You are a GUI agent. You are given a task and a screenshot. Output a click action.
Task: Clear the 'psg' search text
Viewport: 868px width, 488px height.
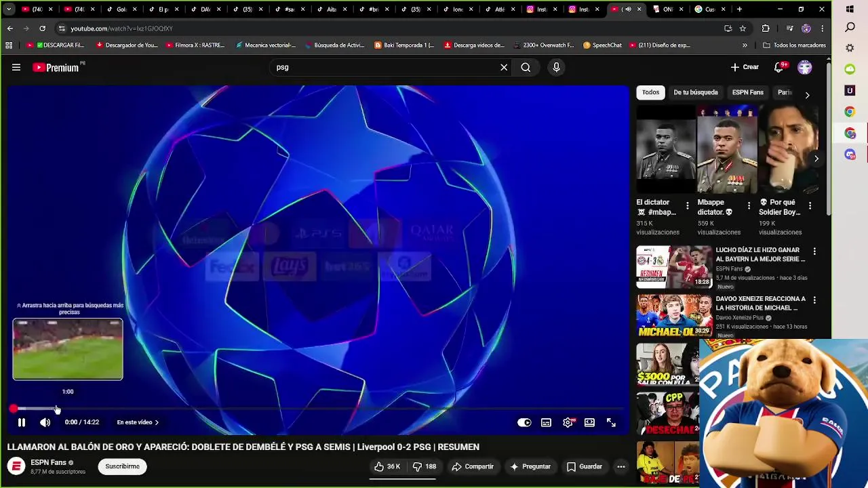click(x=504, y=67)
